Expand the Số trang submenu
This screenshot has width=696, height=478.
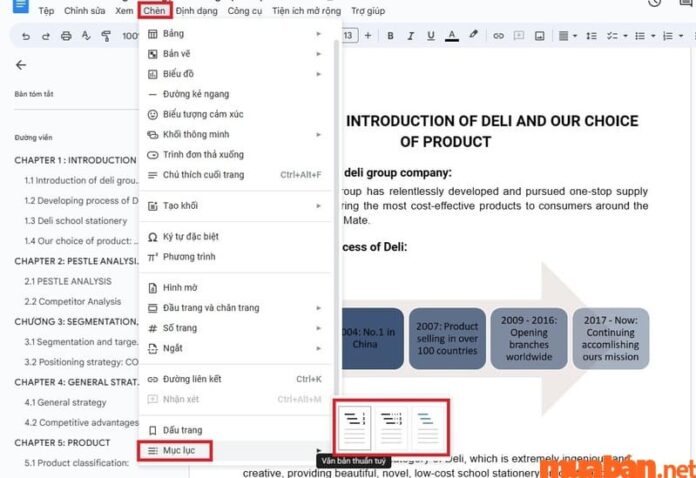tap(235, 328)
